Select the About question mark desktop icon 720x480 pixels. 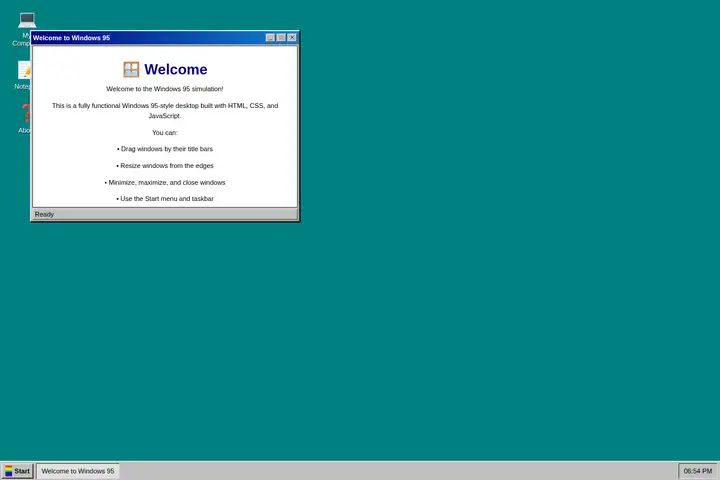click(25, 119)
